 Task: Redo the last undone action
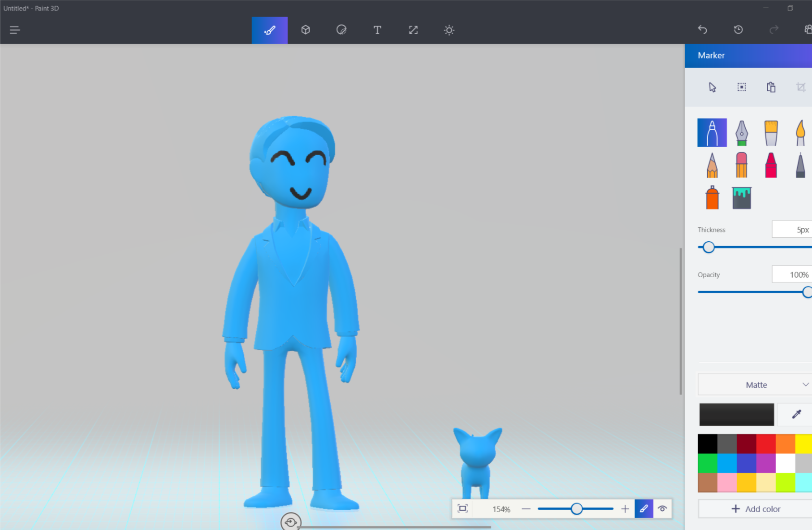click(x=774, y=30)
